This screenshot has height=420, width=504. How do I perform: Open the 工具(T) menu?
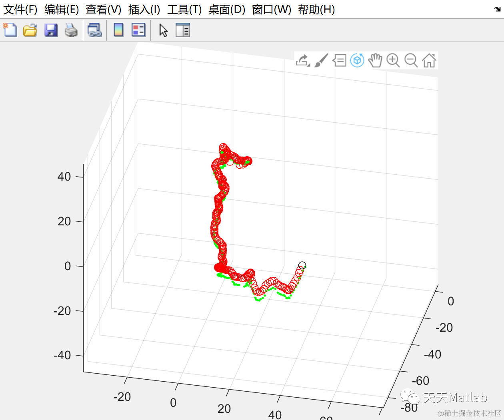pyautogui.click(x=184, y=9)
